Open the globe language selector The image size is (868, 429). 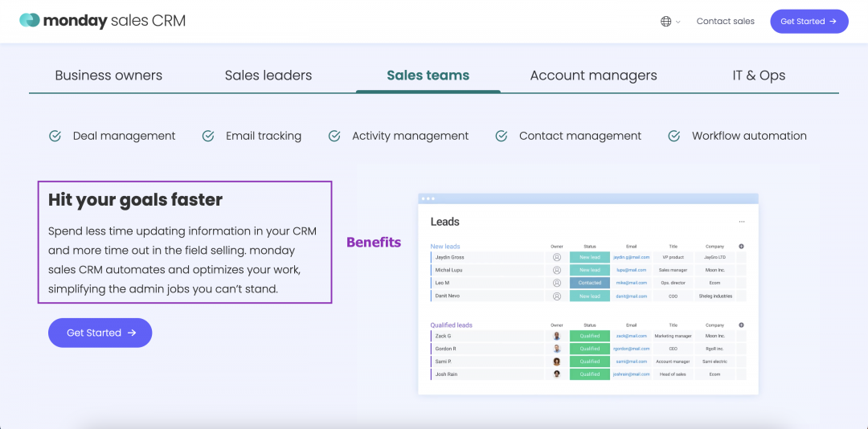point(666,22)
